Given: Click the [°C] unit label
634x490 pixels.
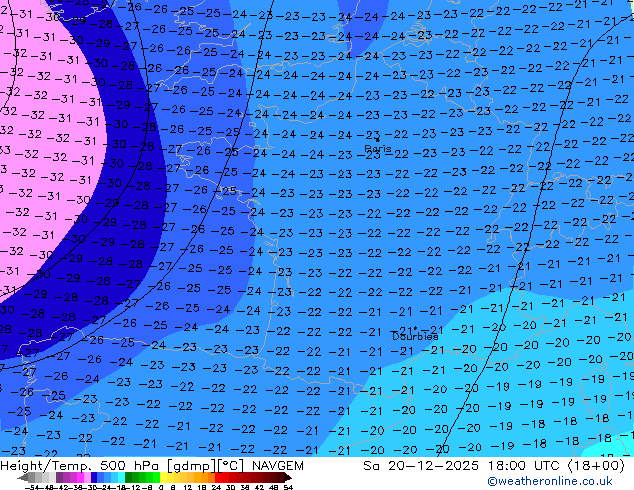Looking at the screenshot, I should point(230,466).
